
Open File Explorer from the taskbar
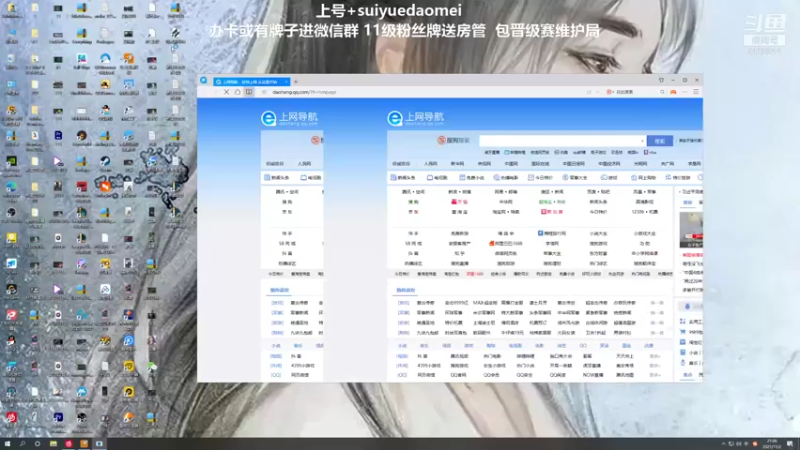[x=53, y=444]
